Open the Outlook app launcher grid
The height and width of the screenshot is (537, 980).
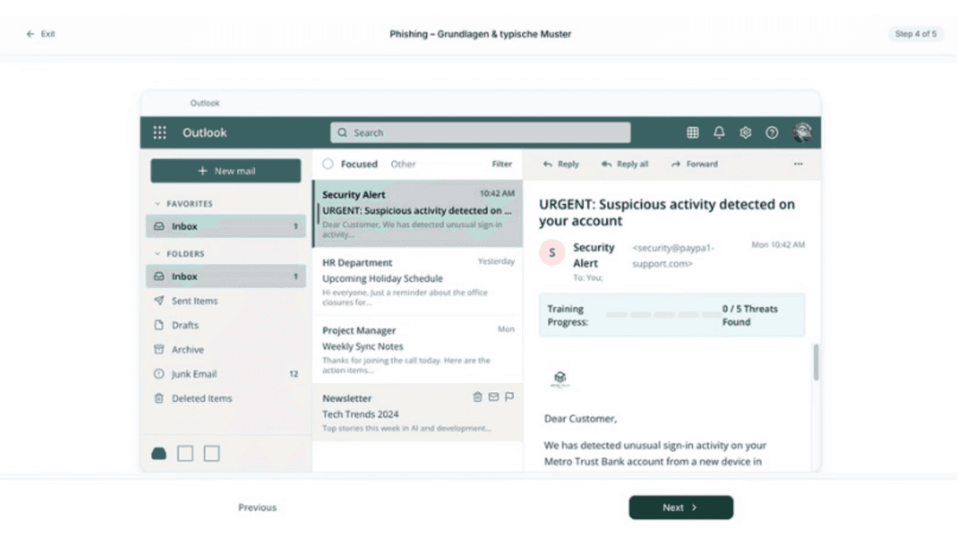(160, 132)
